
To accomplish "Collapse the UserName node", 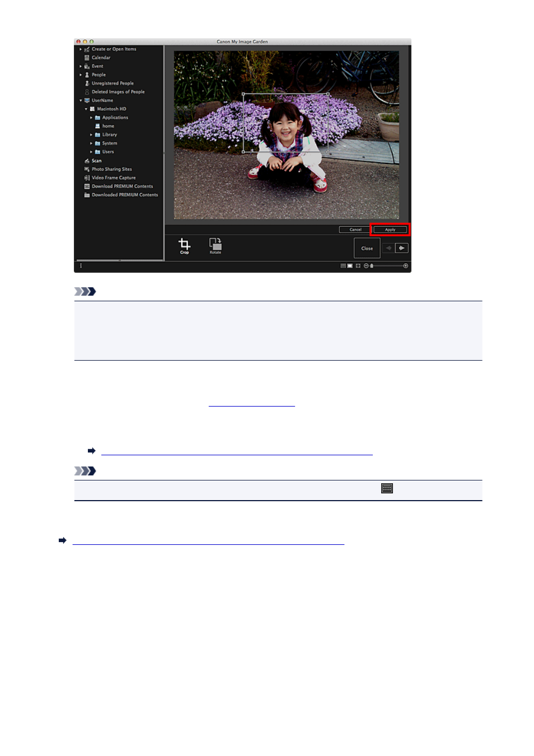I will tap(81, 101).
